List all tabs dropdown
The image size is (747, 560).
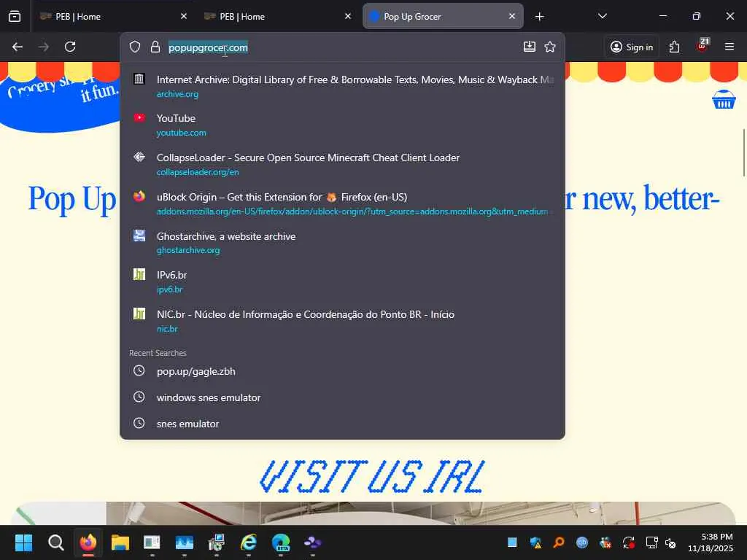click(x=602, y=16)
